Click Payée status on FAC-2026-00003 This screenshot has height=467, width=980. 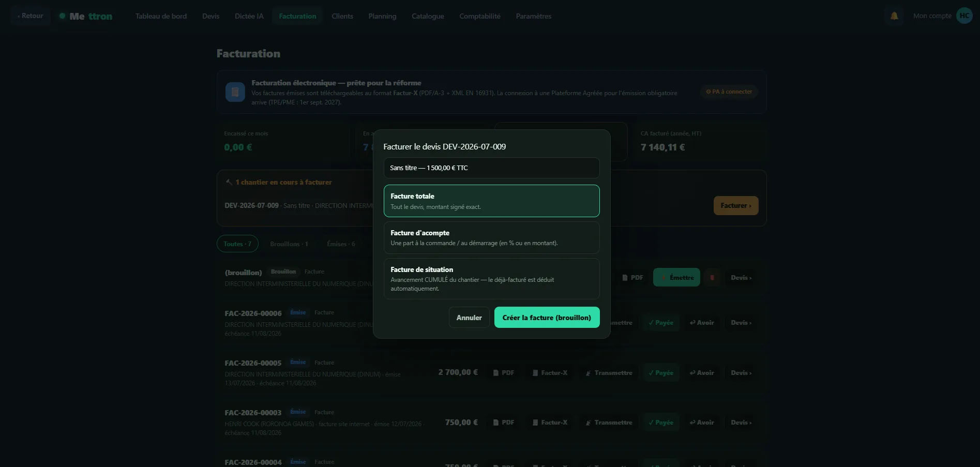coord(661,423)
